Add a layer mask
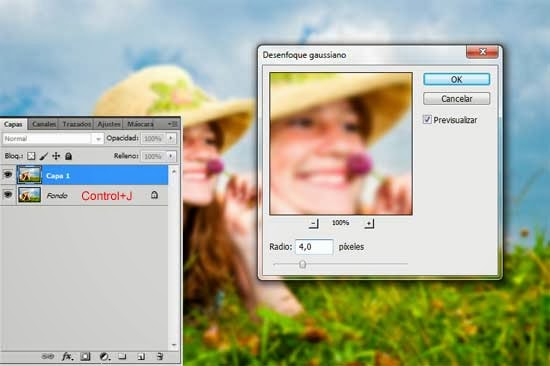Screen dimensions: 550x366 coord(85,357)
